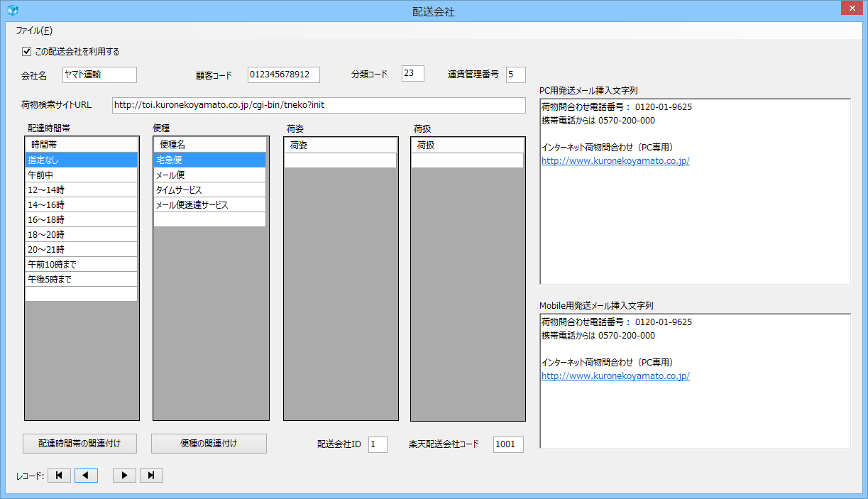This screenshot has width=868, height=499.
Task: Click the 顧客コード field 012345678912
Action: (284, 75)
